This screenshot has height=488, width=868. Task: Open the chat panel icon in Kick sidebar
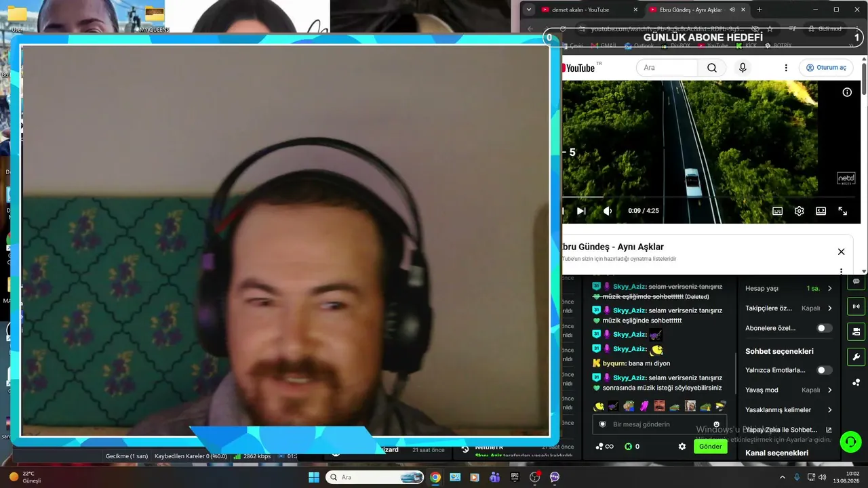(856, 281)
